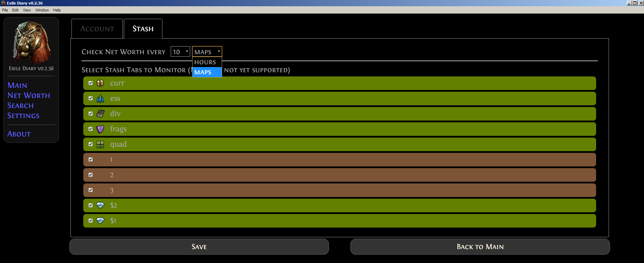Close the Exile Diary window
The width and height of the screenshot is (644, 263).
pyautogui.click(x=641, y=3)
